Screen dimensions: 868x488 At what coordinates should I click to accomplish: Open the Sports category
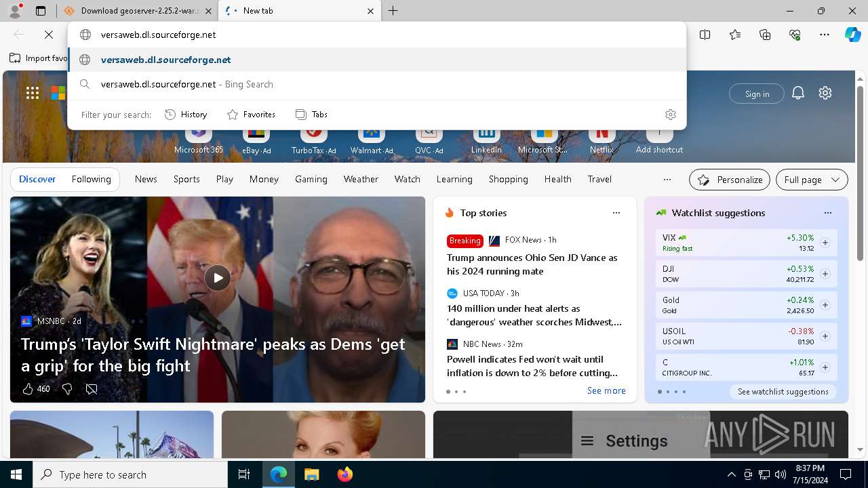tap(186, 179)
